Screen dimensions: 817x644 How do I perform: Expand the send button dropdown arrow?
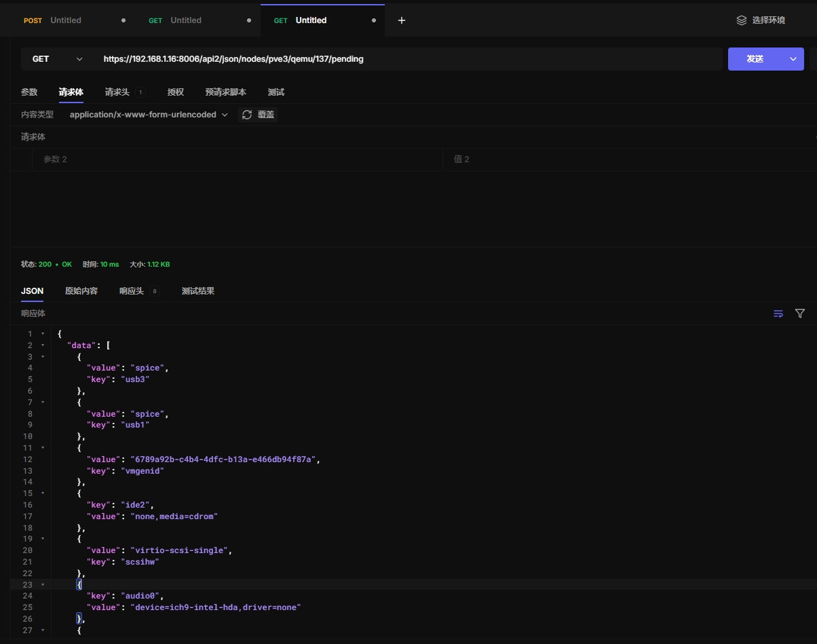pos(793,59)
